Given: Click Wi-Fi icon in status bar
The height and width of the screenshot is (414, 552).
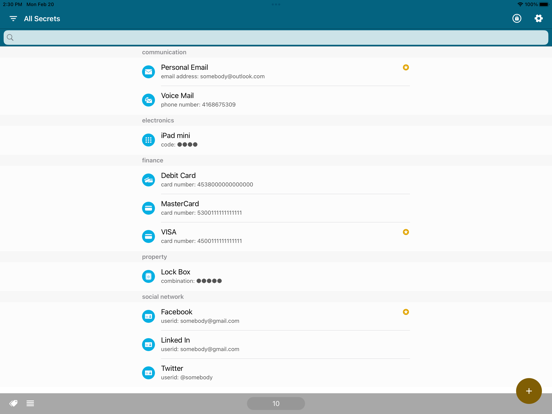Looking at the screenshot, I should [520, 4].
